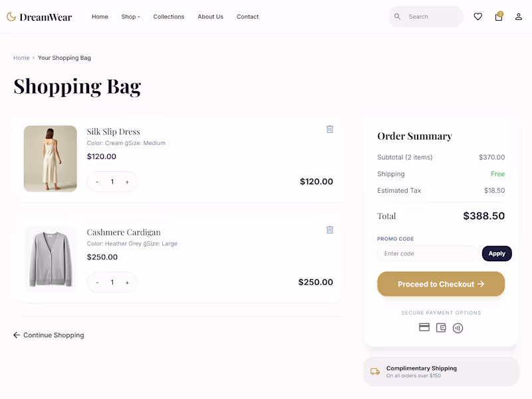Remove Cashmere Cardigan using its trash icon
This screenshot has width=532, height=399.
330,229
